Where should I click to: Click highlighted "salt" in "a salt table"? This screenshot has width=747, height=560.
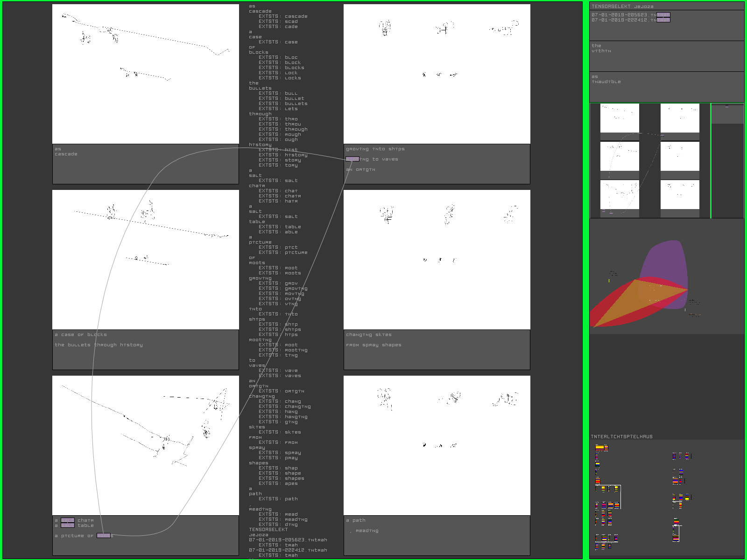(68, 525)
